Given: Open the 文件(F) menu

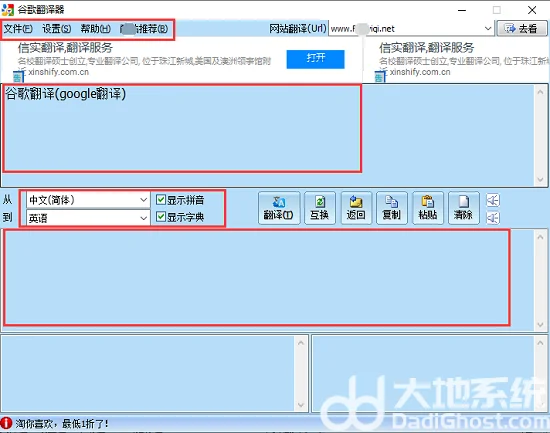Looking at the screenshot, I should tap(18, 29).
